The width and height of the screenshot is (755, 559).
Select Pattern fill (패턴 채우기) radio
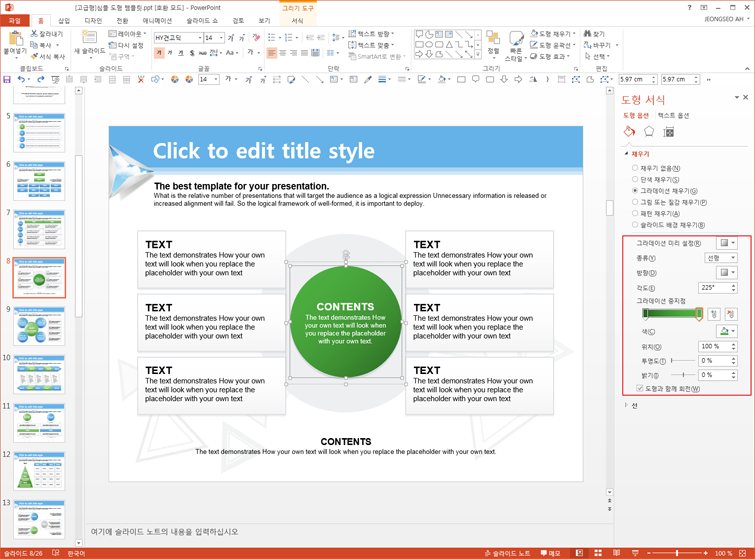point(635,213)
